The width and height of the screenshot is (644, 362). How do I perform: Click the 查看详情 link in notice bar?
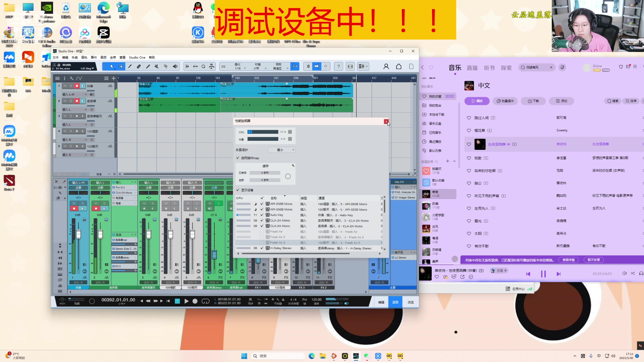[569, 260]
